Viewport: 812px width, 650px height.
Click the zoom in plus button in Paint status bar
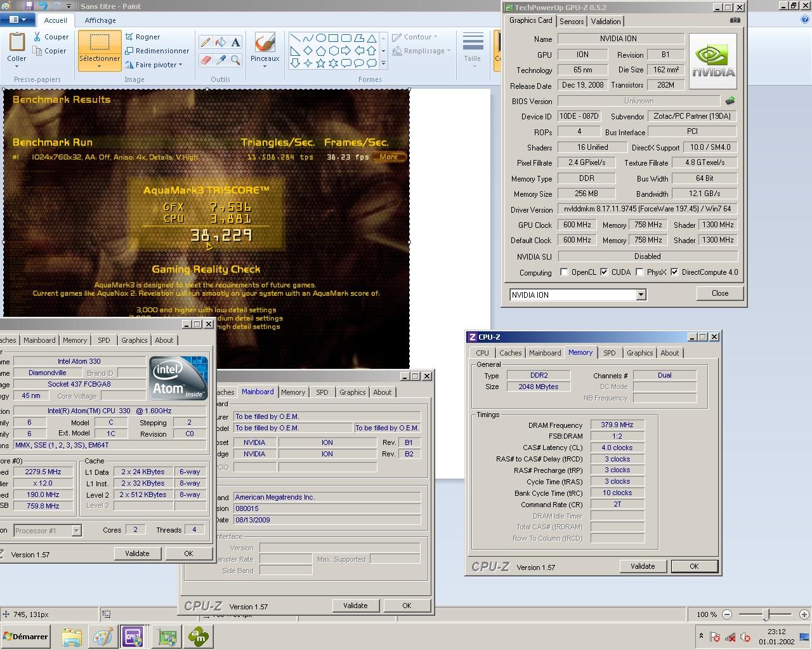coord(804,614)
